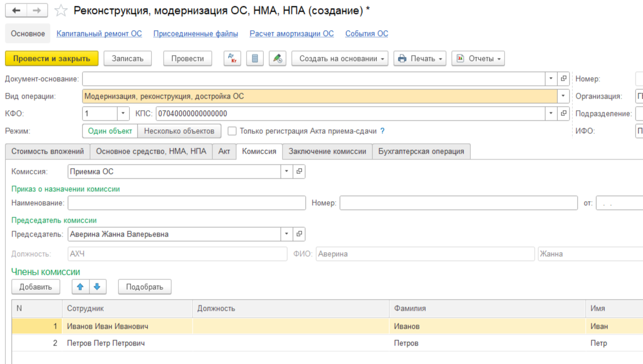Click the Подобрать button
The width and height of the screenshot is (643, 364).
(x=145, y=287)
